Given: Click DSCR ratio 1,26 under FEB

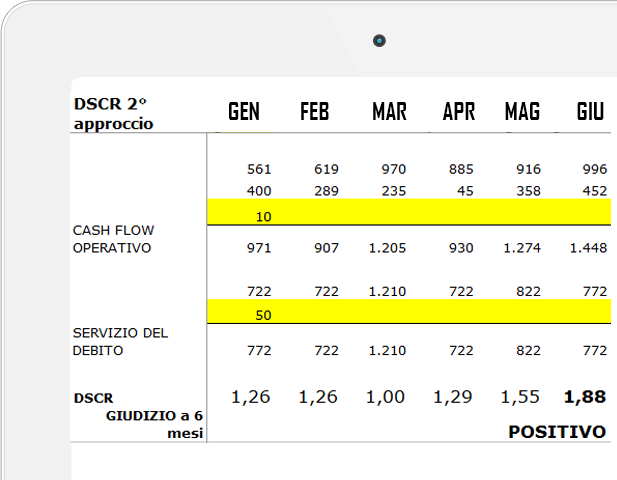Looking at the screenshot, I should (318, 397).
